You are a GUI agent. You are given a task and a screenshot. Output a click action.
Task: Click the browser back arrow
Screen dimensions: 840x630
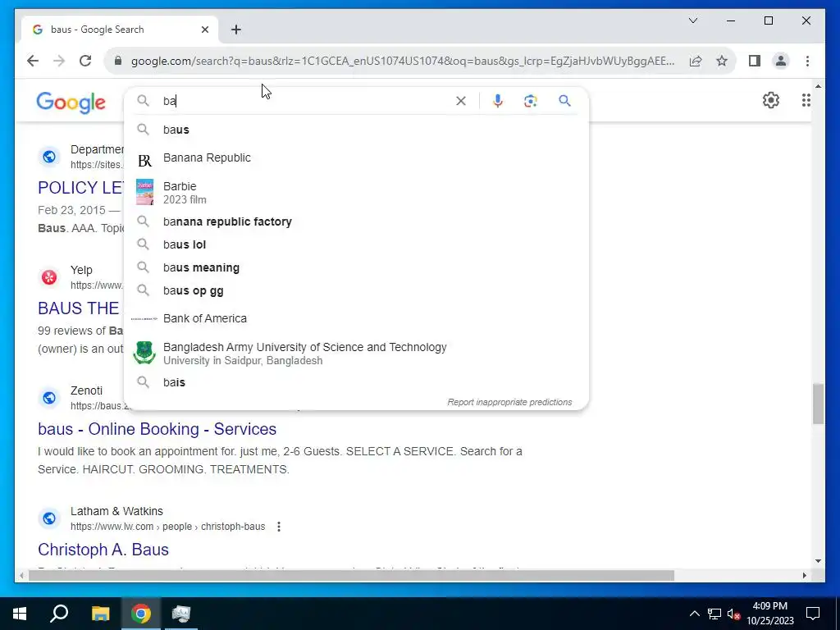coord(33,61)
